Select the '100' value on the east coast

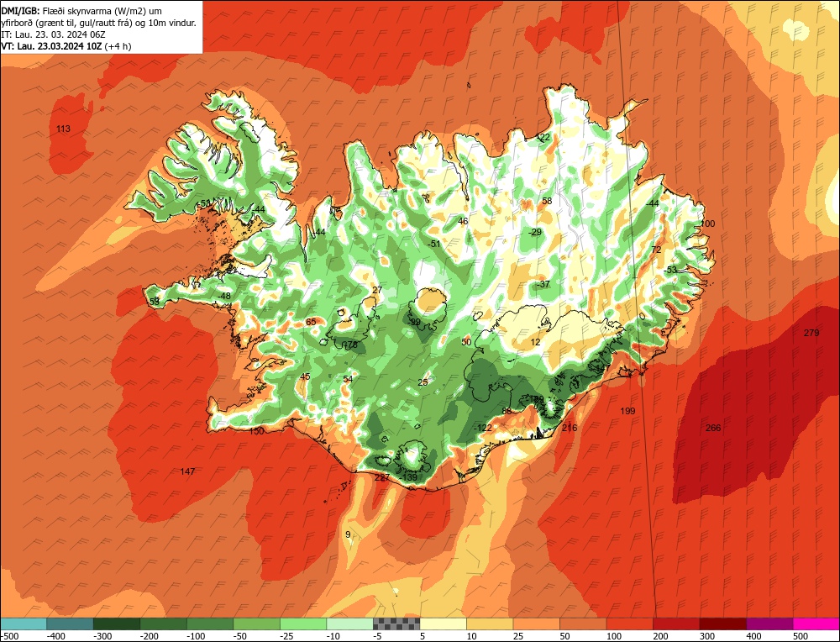(x=708, y=224)
